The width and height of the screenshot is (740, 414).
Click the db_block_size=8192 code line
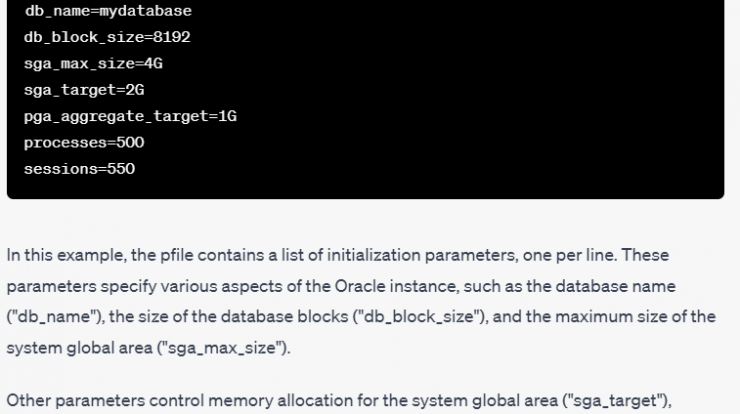(107, 37)
